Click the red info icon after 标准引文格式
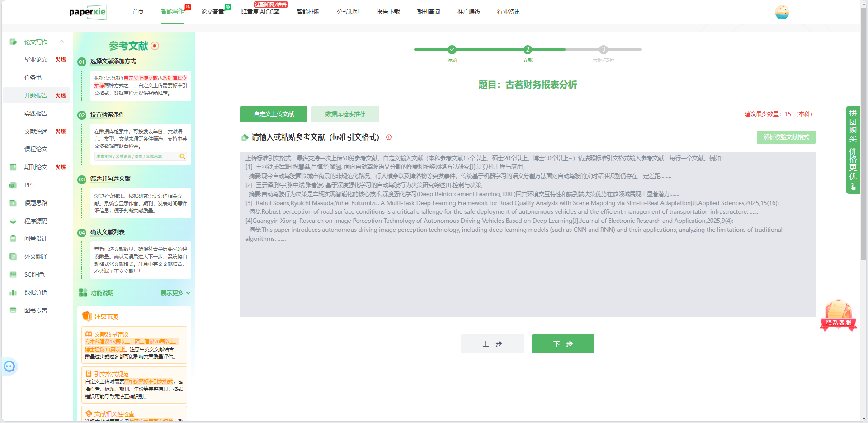 (x=389, y=137)
